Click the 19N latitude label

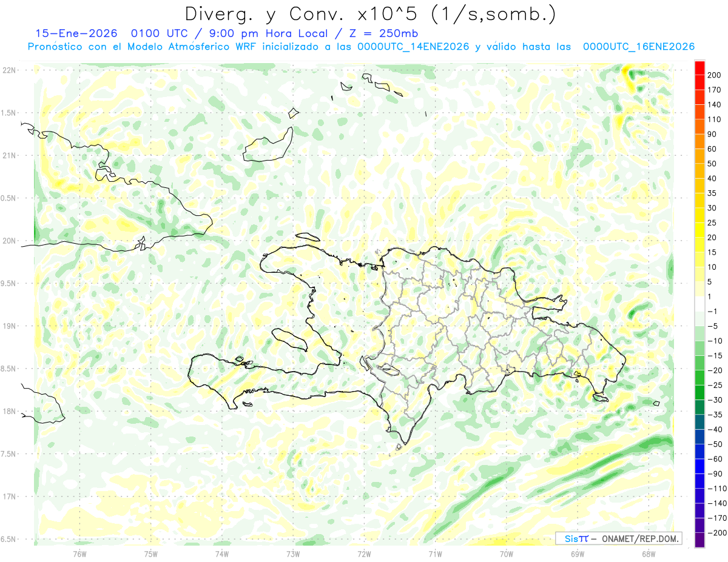click(9, 326)
